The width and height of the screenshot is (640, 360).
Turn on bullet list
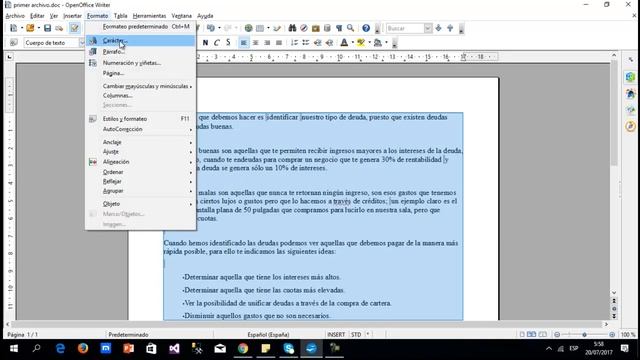point(305,42)
